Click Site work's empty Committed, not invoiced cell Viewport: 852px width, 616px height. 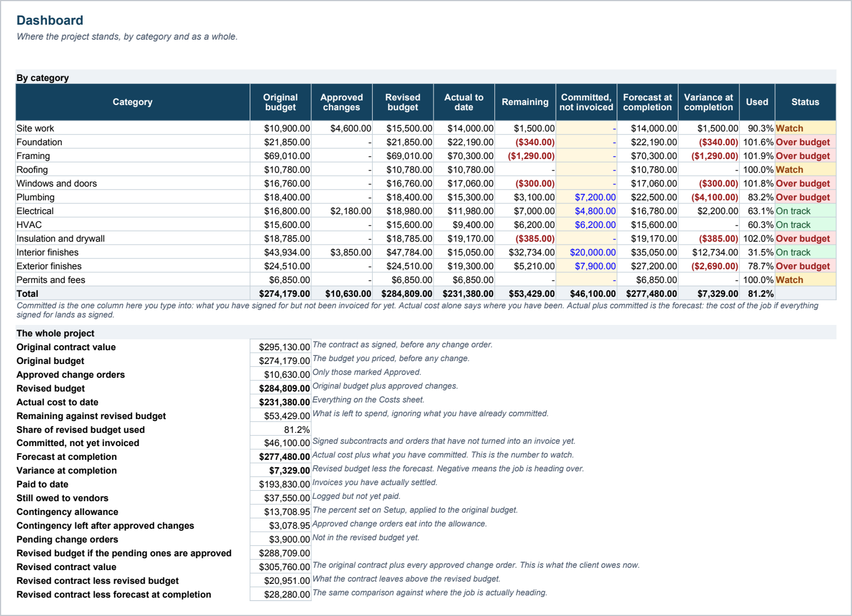[x=586, y=128]
